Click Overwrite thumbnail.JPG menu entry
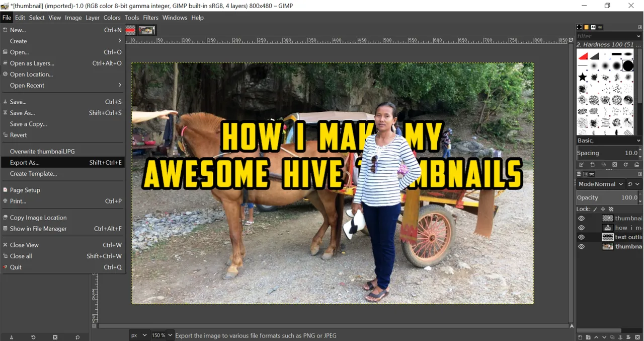 pyautogui.click(x=62, y=151)
